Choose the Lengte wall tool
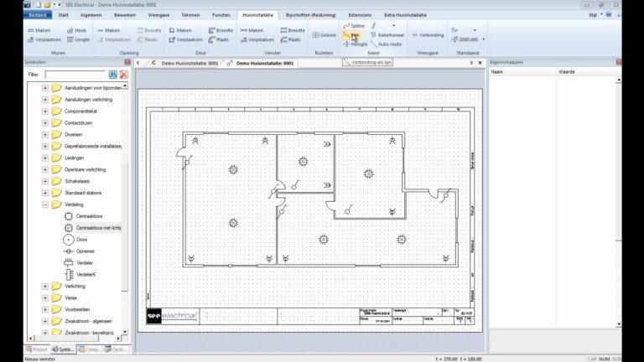 [x=78, y=40]
